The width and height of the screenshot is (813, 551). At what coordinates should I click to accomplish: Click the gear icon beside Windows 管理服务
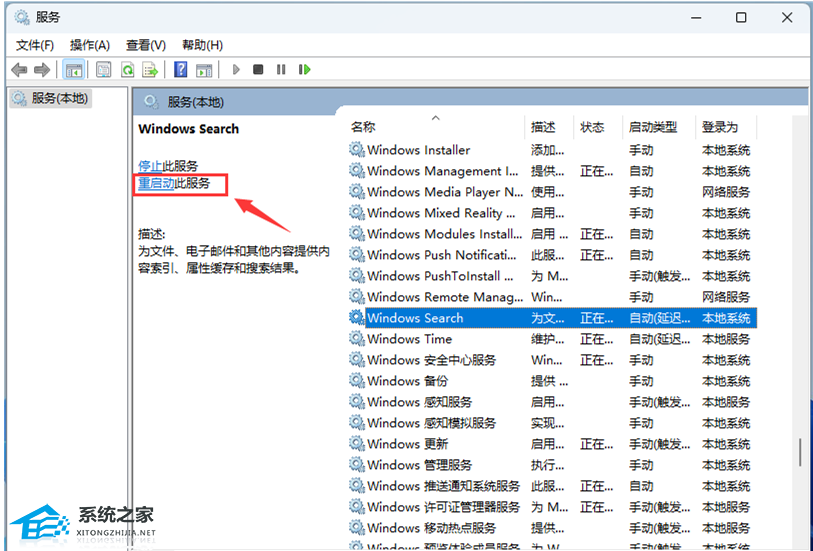[x=357, y=464]
